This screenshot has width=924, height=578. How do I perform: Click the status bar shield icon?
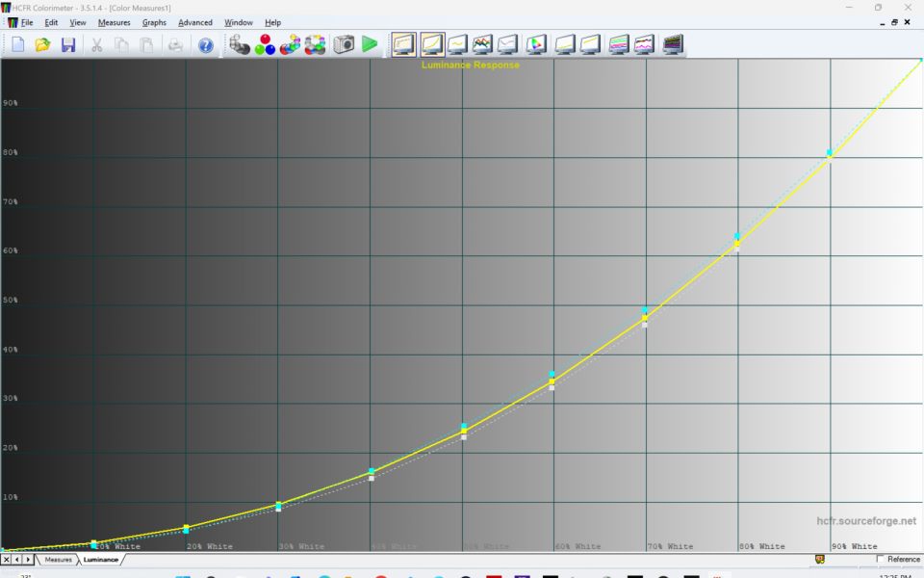tap(820, 559)
